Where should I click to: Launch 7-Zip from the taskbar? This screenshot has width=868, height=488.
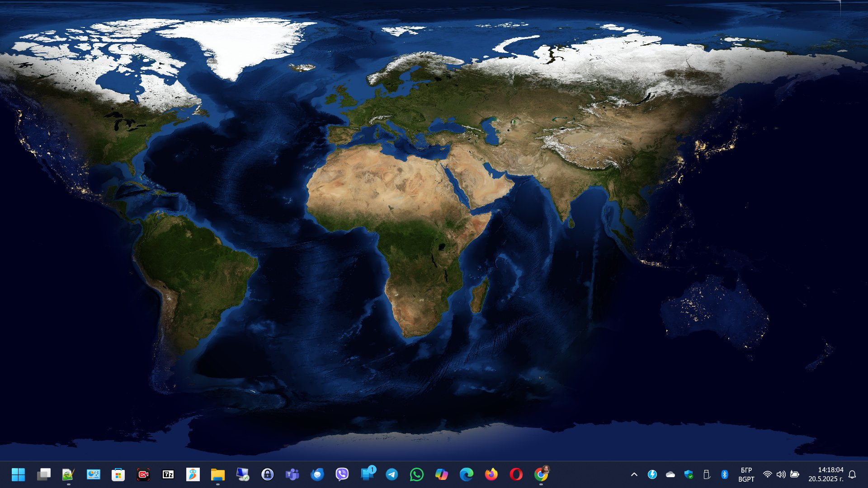[168, 474]
